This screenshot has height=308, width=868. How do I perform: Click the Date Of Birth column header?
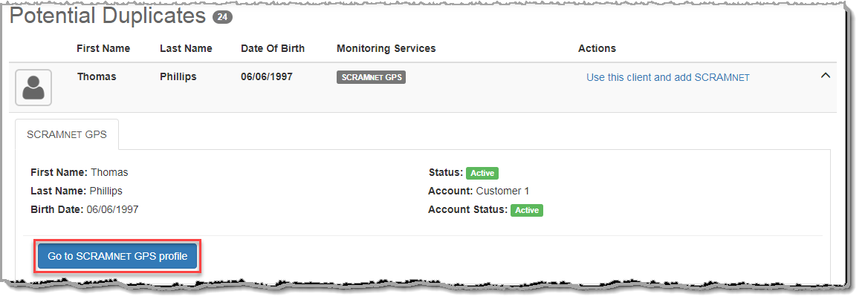tap(273, 48)
